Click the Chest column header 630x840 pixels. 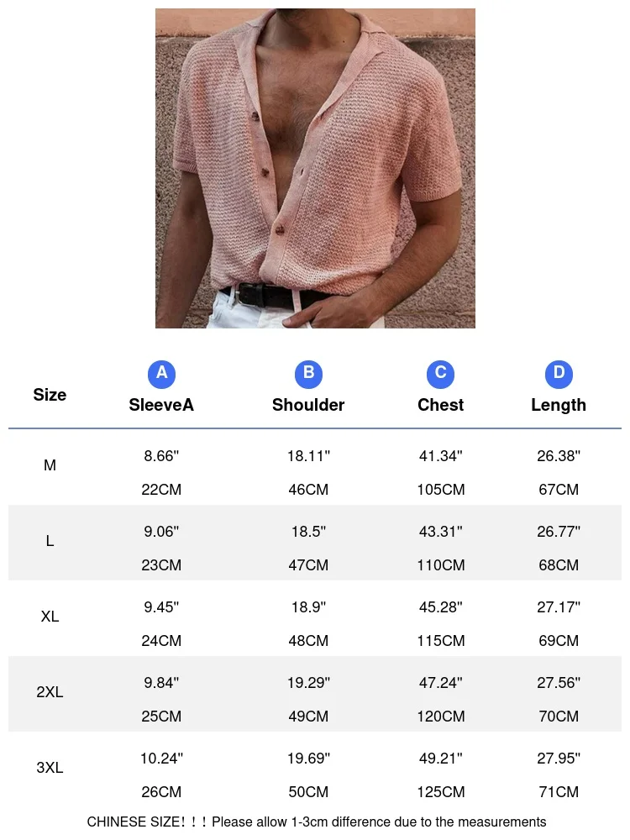coord(440,405)
